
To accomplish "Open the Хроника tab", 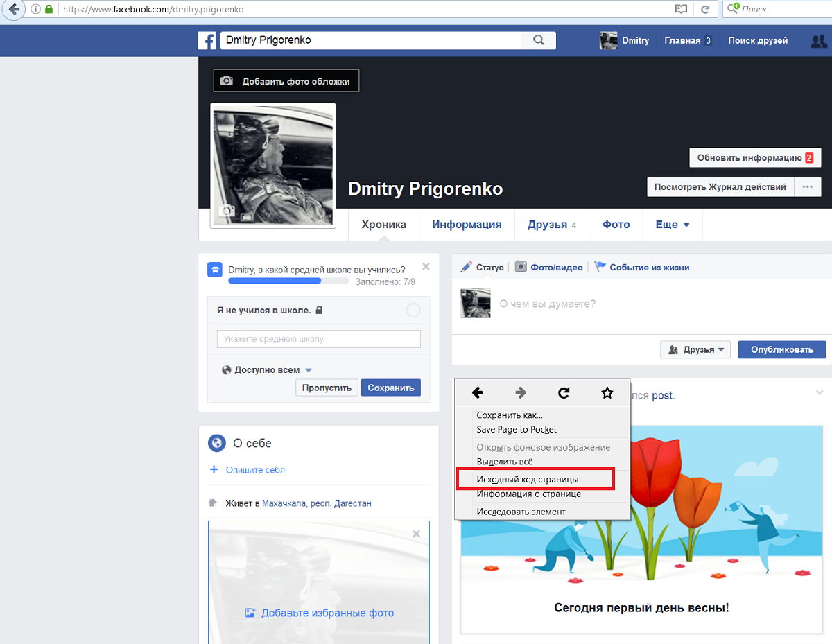I will 384,225.
